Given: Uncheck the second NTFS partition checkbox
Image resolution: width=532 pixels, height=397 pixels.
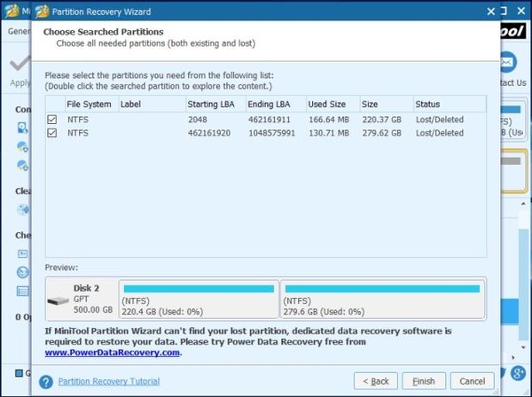Looking at the screenshot, I should click(52, 134).
